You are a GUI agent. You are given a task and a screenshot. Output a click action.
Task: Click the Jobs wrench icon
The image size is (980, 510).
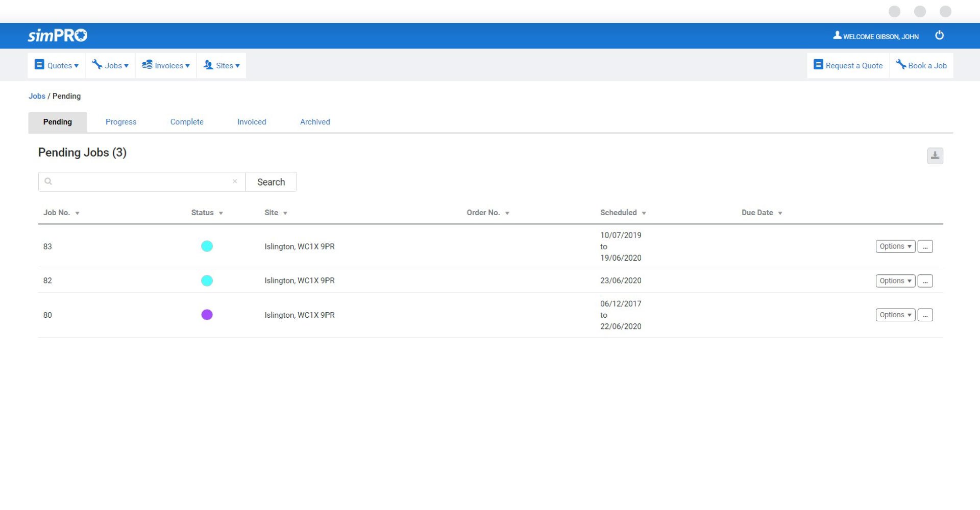click(97, 64)
